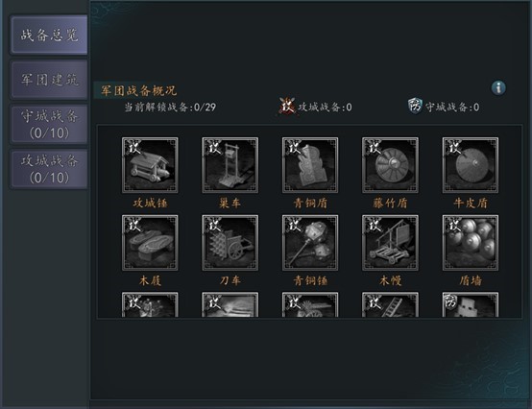Open the blue info icon
The height and width of the screenshot is (409, 532).
click(x=498, y=87)
